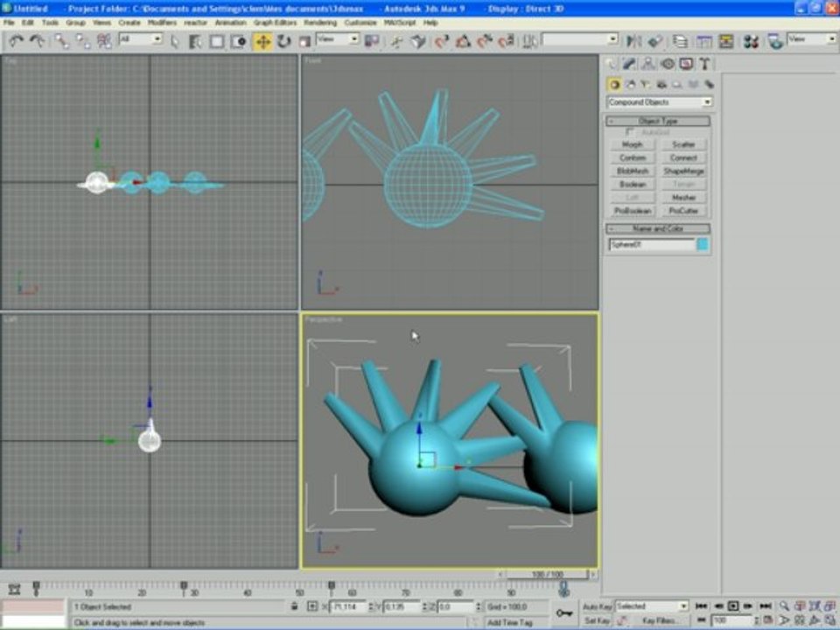The image size is (840, 630).
Task: Select the Bind to Space Warp tool
Action: click(x=104, y=41)
